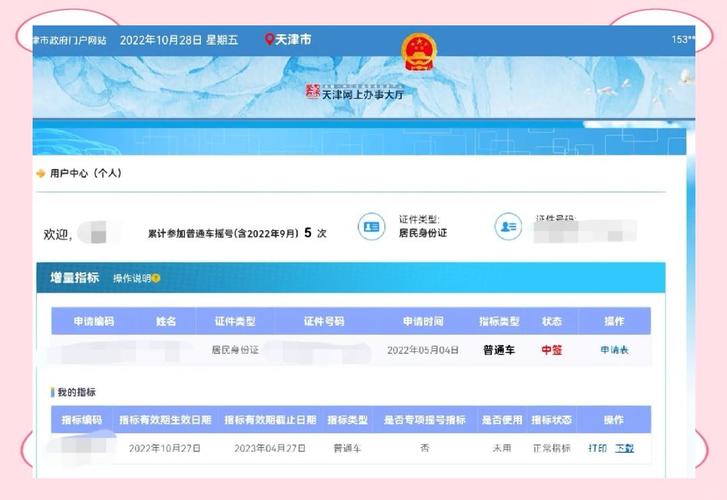Click the 证件类型 column header

tap(235, 321)
